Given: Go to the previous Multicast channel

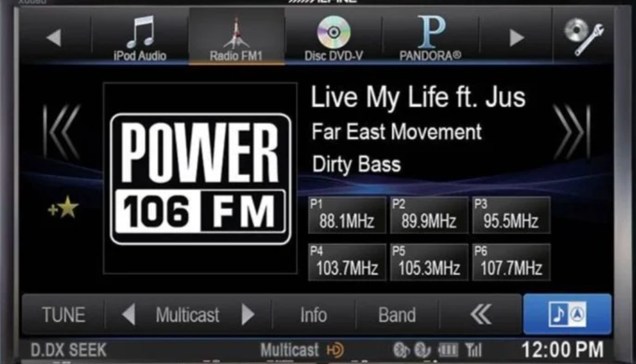Looking at the screenshot, I should (129, 314).
